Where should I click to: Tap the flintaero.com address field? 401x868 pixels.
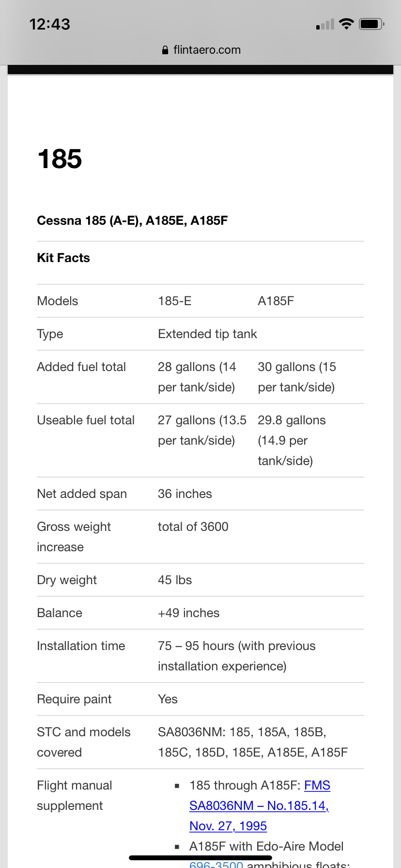tap(207, 50)
